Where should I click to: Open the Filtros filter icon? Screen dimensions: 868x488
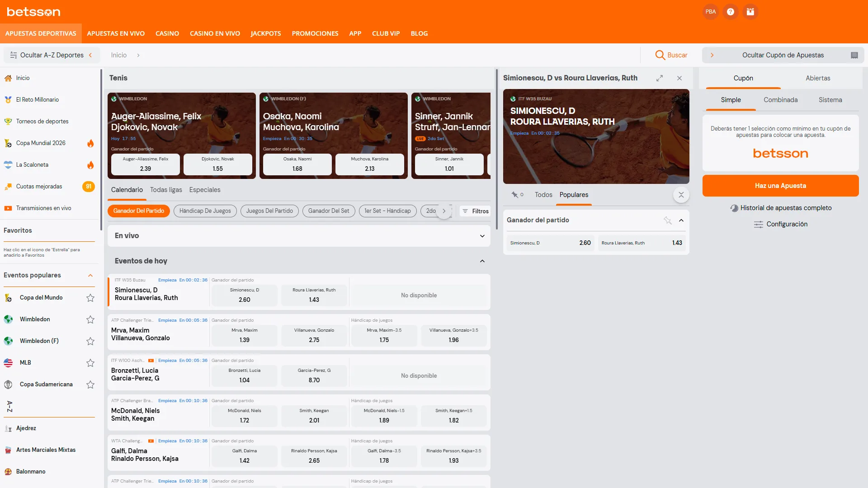tap(465, 211)
